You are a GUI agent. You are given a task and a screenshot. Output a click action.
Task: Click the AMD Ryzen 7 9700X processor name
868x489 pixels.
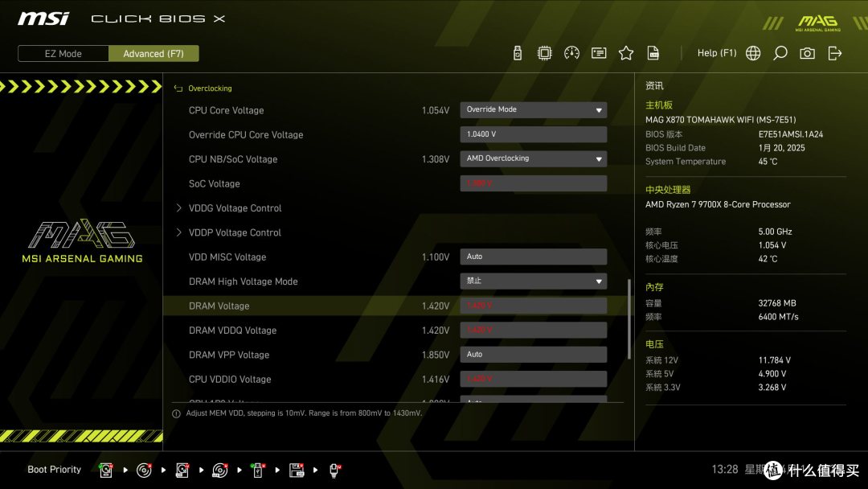click(x=718, y=204)
